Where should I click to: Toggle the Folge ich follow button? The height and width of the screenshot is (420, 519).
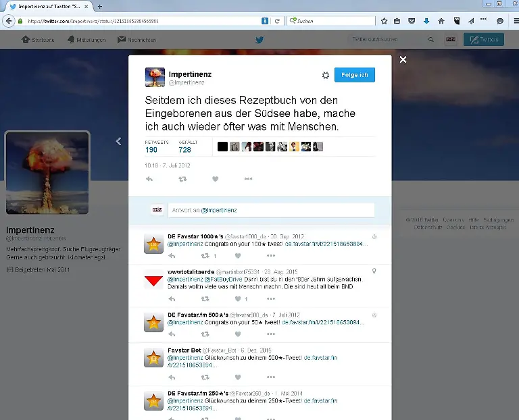[x=354, y=75]
